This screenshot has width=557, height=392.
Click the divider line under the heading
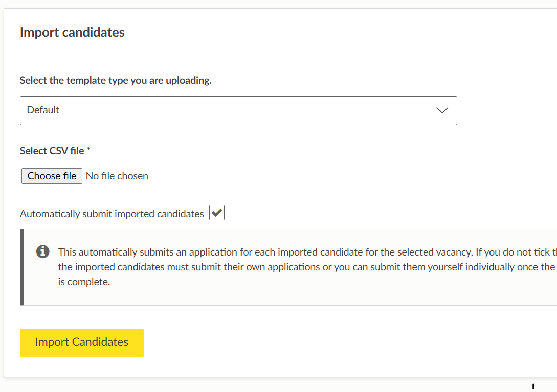pyautogui.click(x=286, y=58)
